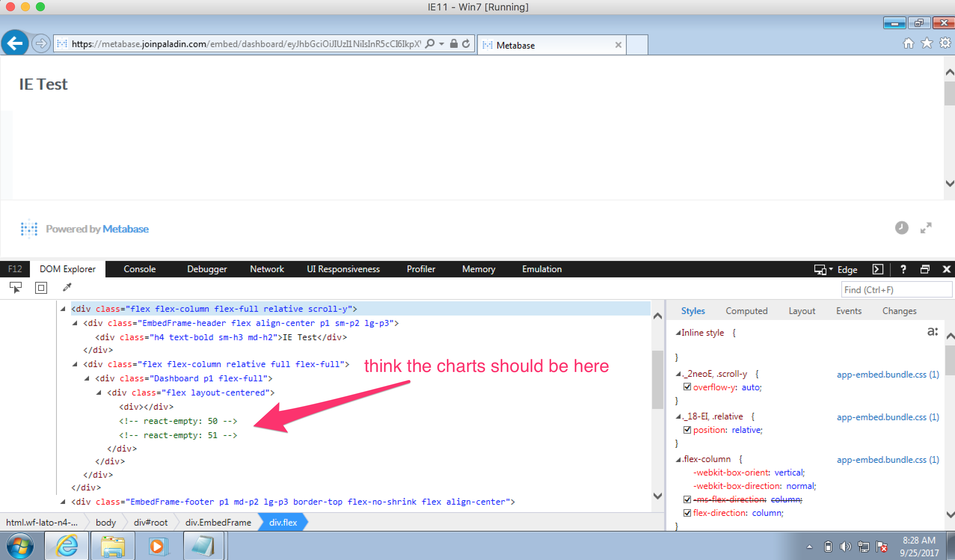Switch to the Console tab

[x=140, y=269]
